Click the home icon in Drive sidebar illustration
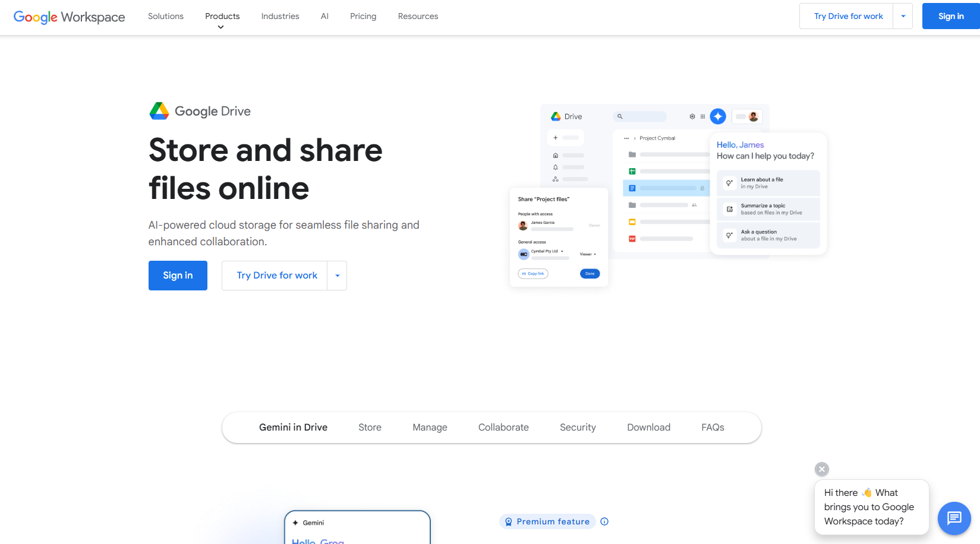 (x=556, y=156)
